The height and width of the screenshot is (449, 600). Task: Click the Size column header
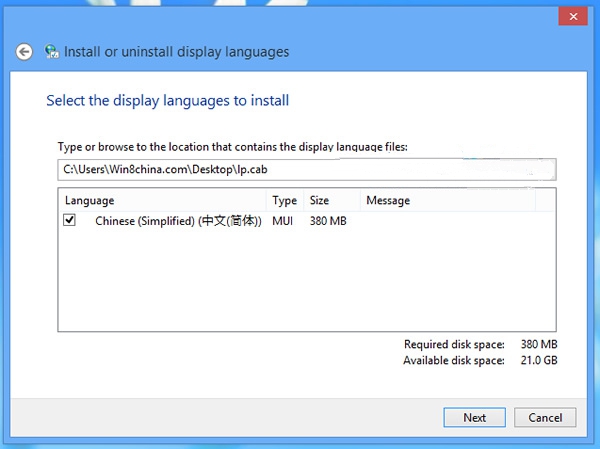click(331, 201)
